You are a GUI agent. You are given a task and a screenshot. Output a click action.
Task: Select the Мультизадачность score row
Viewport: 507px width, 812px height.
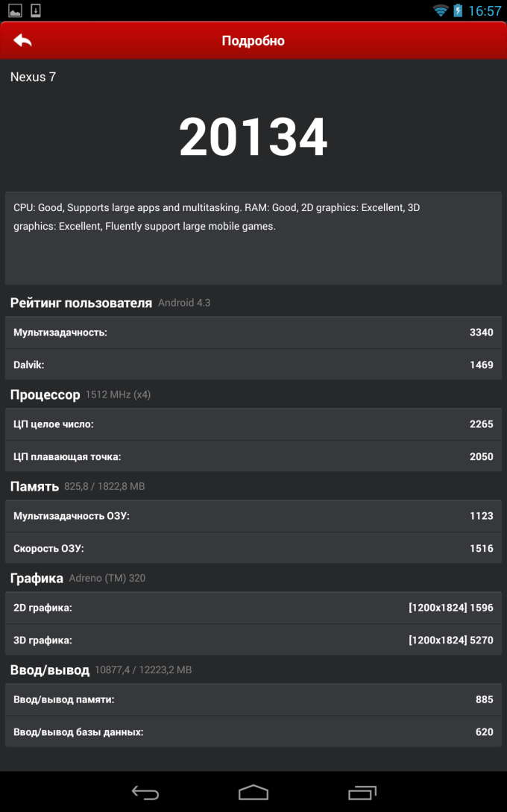[253, 333]
